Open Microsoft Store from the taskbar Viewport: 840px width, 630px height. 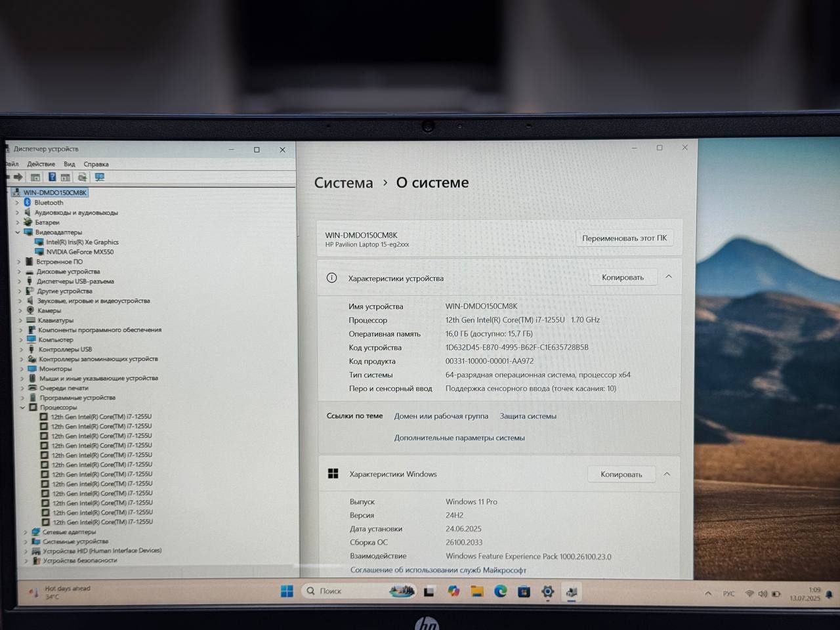524,591
